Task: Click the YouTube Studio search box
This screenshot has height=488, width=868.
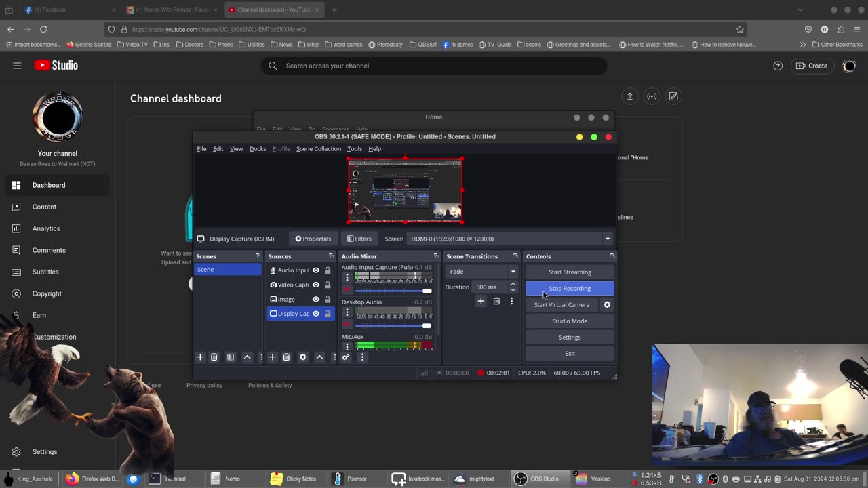Action: point(434,66)
